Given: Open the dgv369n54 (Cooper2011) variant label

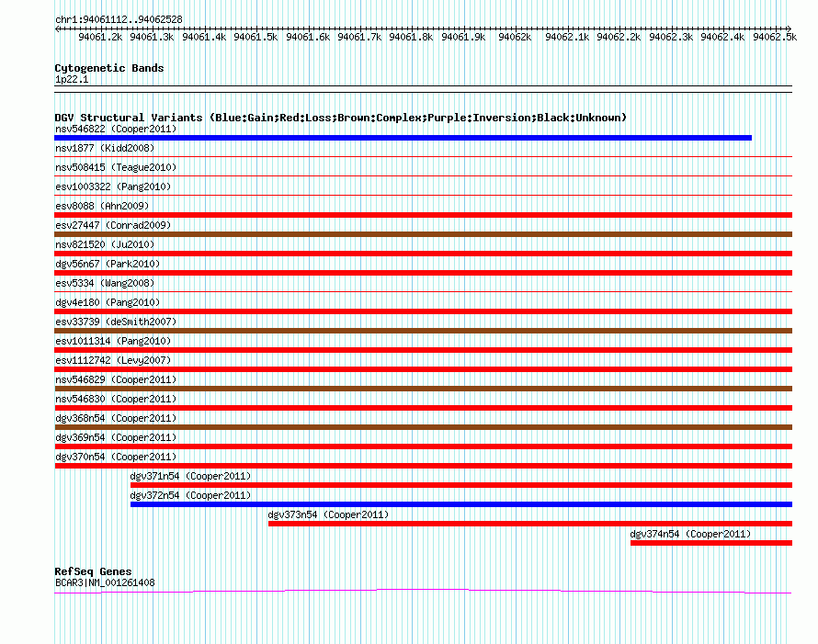Looking at the screenshot, I should [116, 437].
